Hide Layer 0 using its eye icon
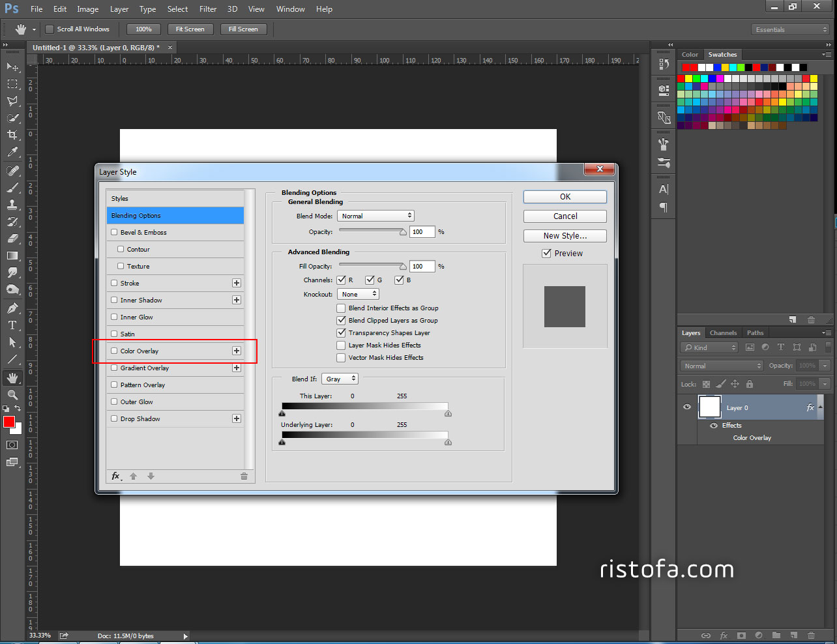 (x=686, y=407)
